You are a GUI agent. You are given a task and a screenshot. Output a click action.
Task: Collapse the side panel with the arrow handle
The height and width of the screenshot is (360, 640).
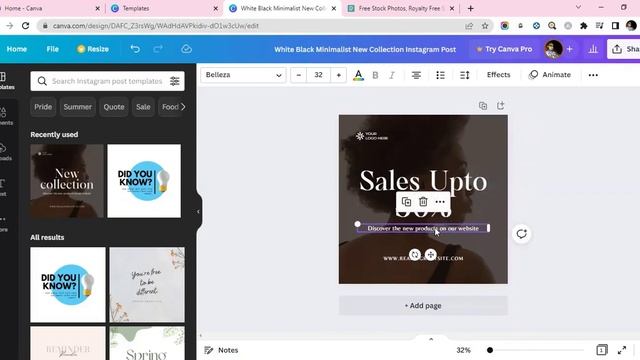tap(198, 211)
